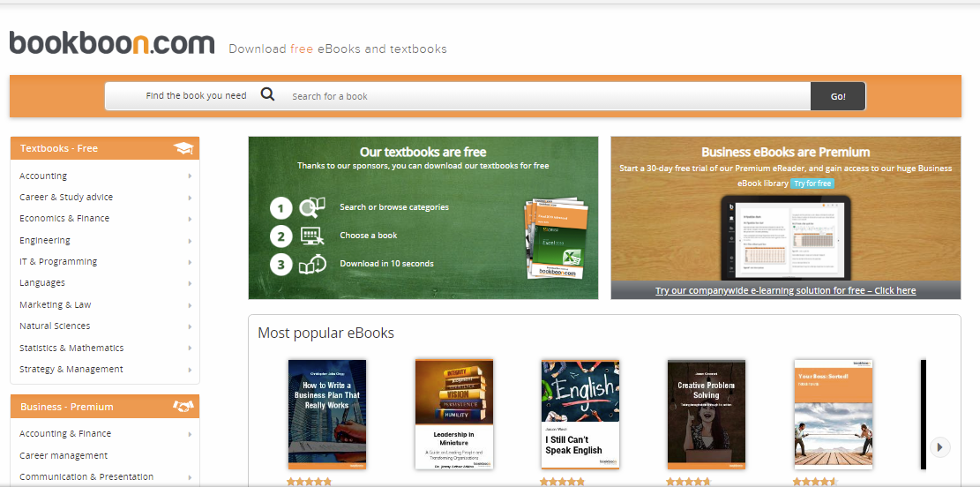The height and width of the screenshot is (487, 980).
Task: Open the Career management category
Action: 64,456
